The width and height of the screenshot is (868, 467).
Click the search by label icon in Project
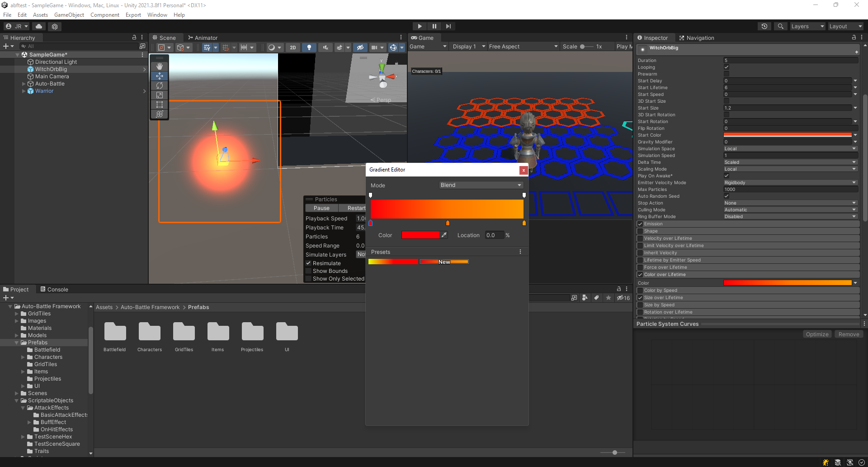[597, 298]
